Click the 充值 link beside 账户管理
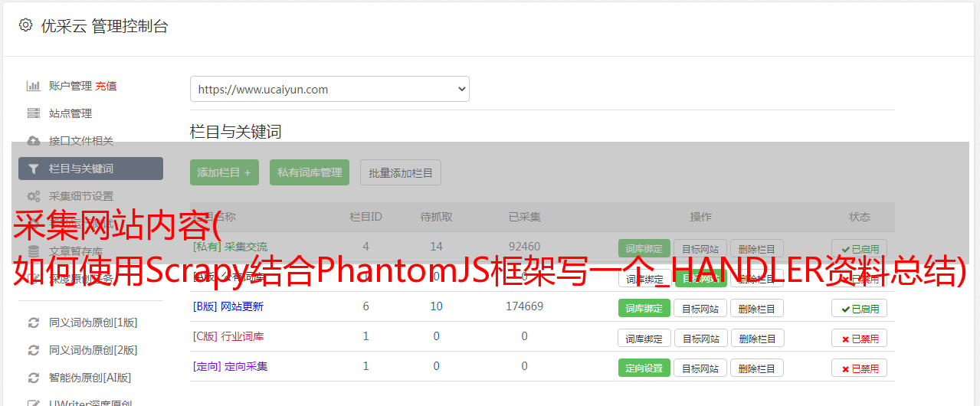Viewport: 980px width, 406px height. (107, 86)
